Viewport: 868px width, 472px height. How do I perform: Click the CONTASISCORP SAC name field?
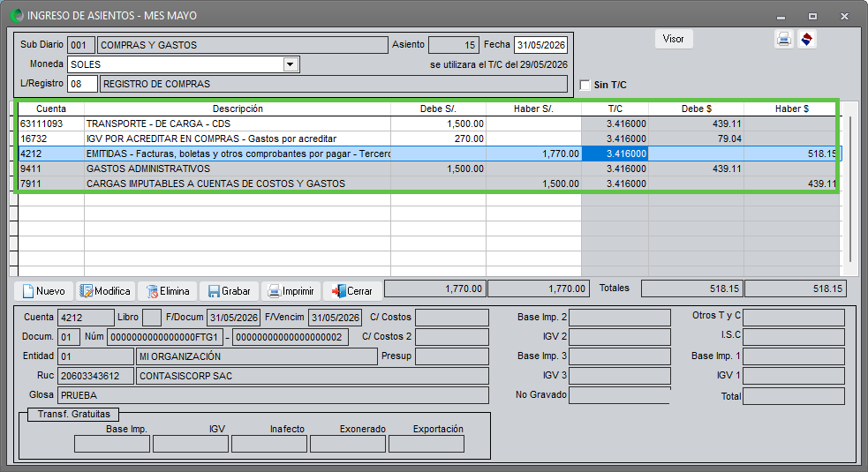(313, 376)
